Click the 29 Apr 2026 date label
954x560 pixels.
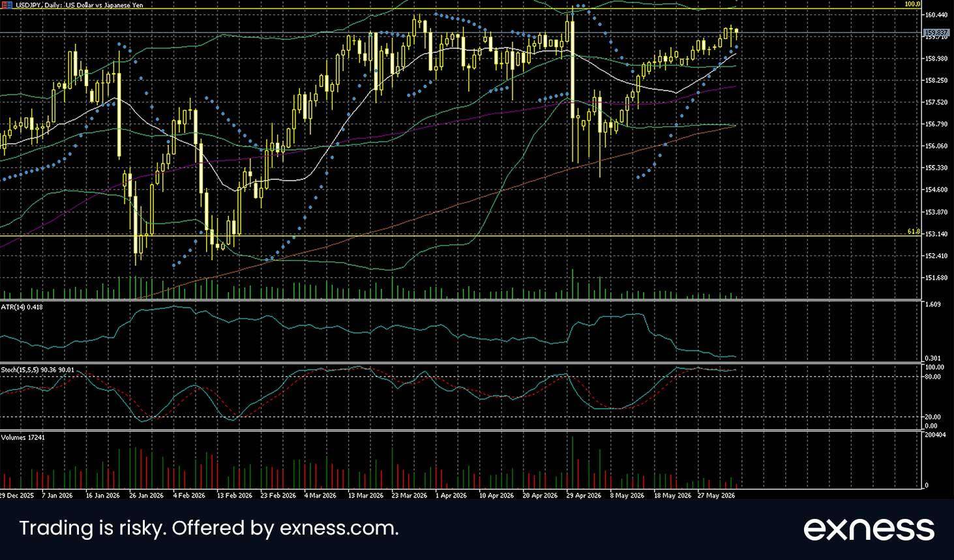[x=584, y=495]
